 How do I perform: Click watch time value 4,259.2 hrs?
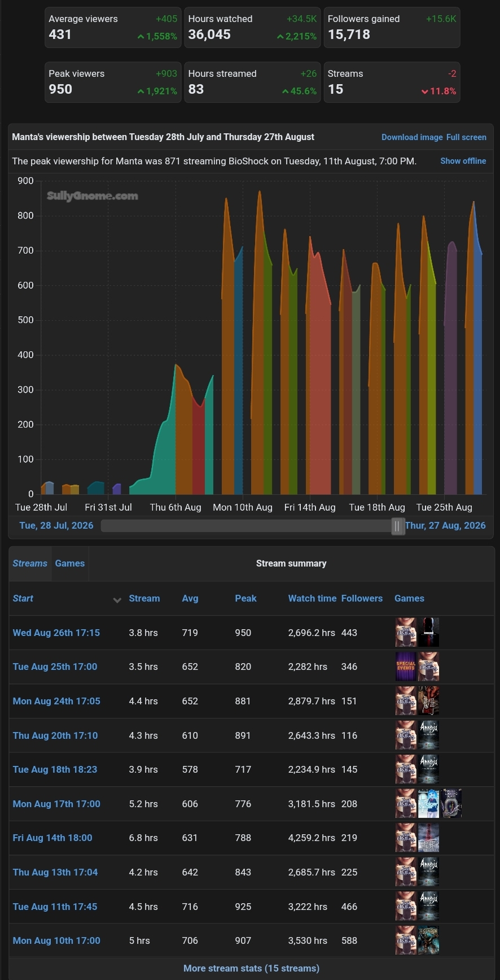tap(312, 838)
